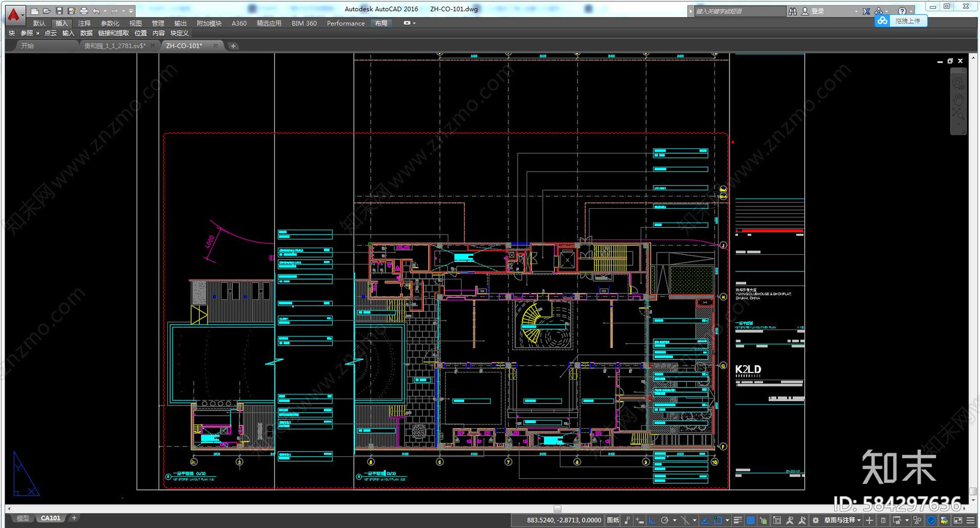Undo the last action
The height and width of the screenshot is (528, 980).
tap(96, 11)
